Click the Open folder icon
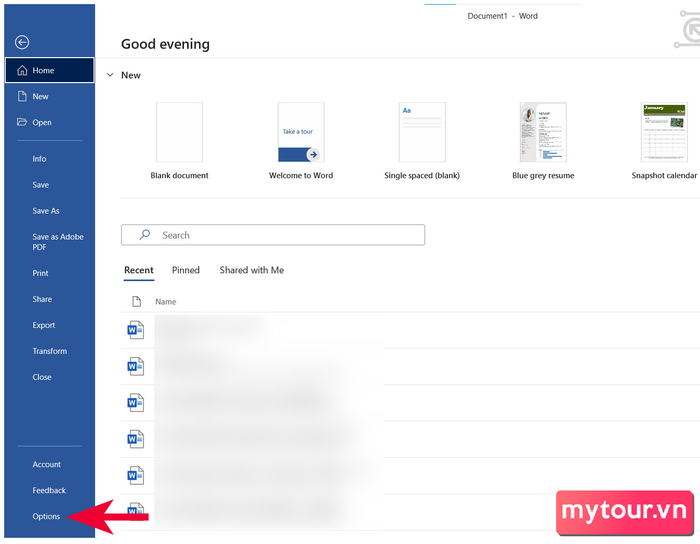Screen dimensions: 700x544 22,122
